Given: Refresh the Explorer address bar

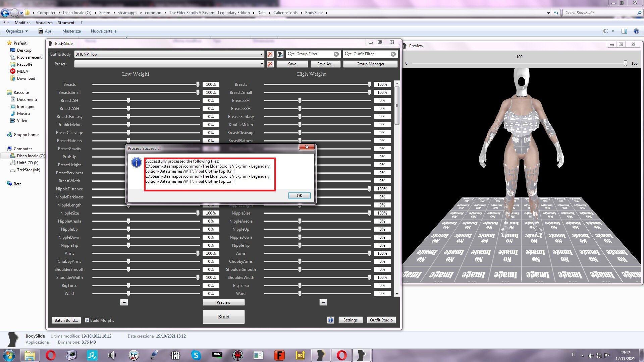Looking at the screenshot, I should point(556,13).
